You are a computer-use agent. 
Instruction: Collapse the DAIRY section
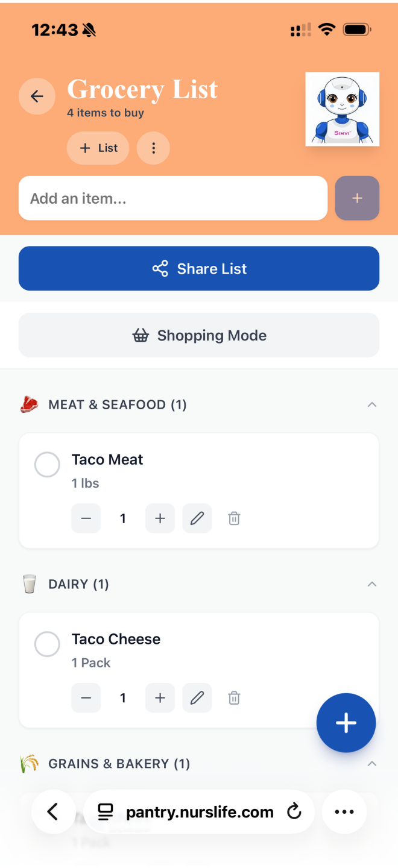click(x=372, y=583)
